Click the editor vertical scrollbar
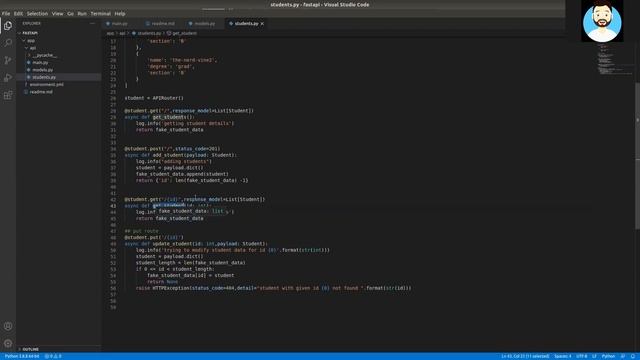The width and height of the screenshot is (640, 360). (x=638, y=155)
